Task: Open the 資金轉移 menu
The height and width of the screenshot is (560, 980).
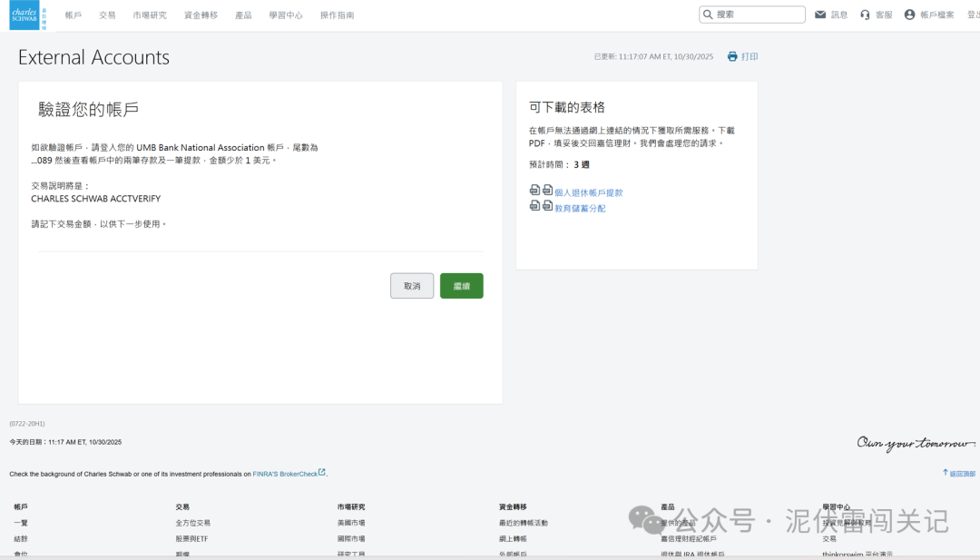Action: 201,15
